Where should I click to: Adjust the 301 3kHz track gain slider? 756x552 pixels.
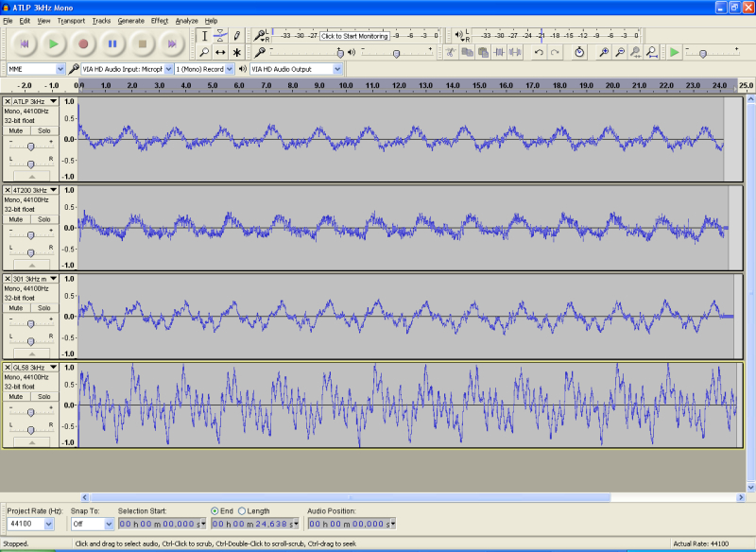[x=31, y=324]
